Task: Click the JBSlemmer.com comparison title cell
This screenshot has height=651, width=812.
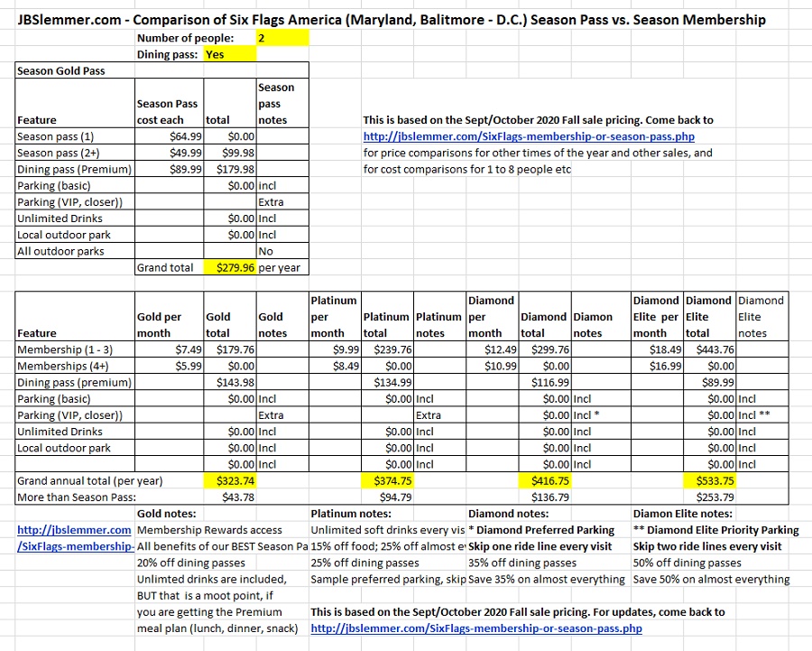Action: [x=392, y=20]
